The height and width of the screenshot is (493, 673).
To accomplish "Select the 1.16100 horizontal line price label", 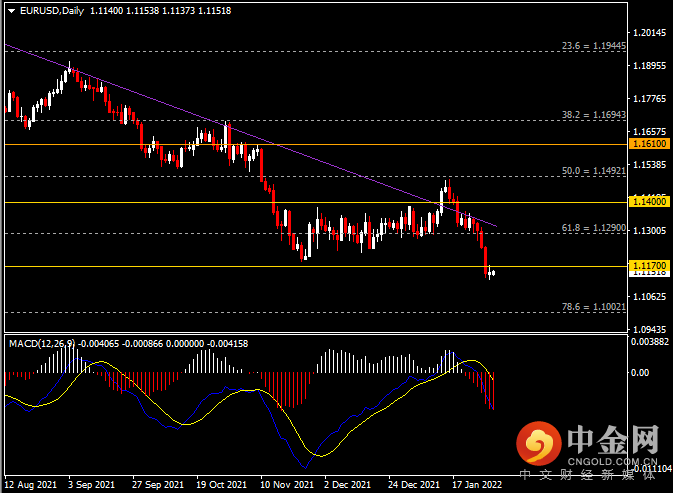I will 649,144.
